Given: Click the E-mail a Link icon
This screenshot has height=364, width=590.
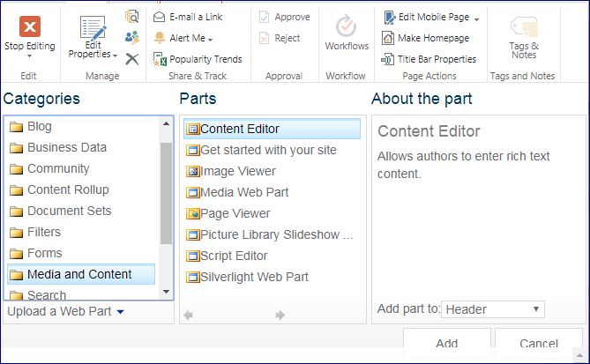Looking at the screenshot, I should coord(160,17).
